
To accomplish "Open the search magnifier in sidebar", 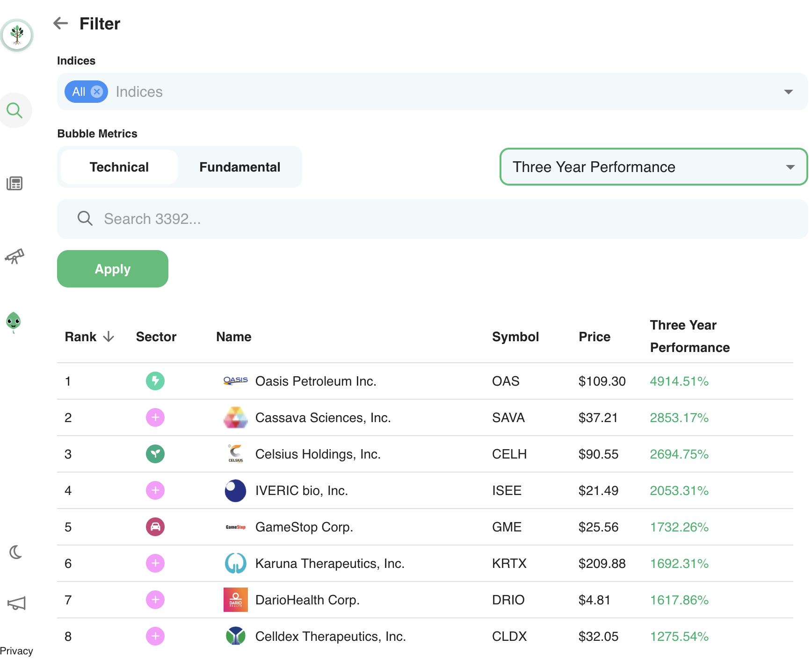I will pyautogui.click(x=15, y=111).
